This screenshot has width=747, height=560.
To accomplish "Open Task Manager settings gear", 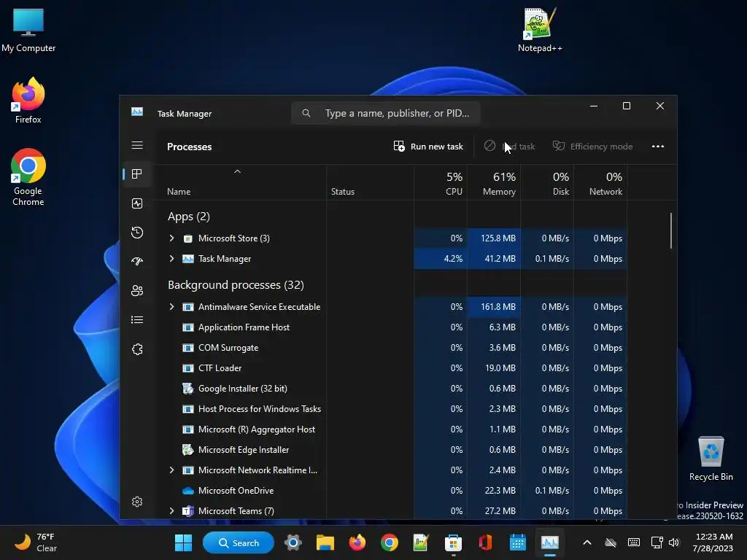I will click(x=137, y=502).
